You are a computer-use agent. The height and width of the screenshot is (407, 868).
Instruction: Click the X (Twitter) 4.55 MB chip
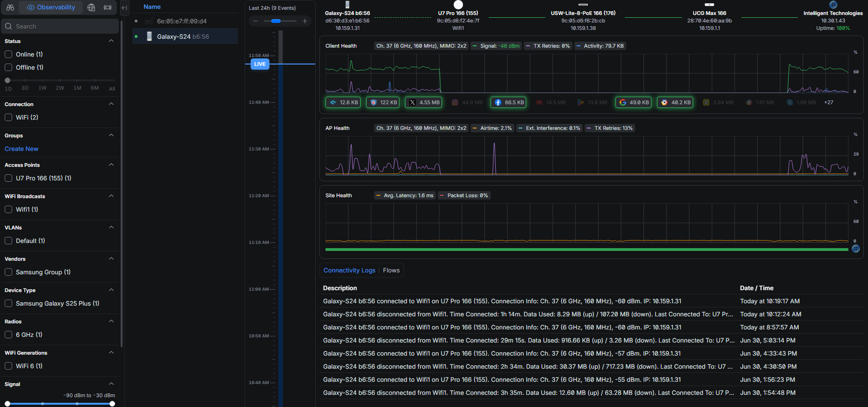(424, 102)
